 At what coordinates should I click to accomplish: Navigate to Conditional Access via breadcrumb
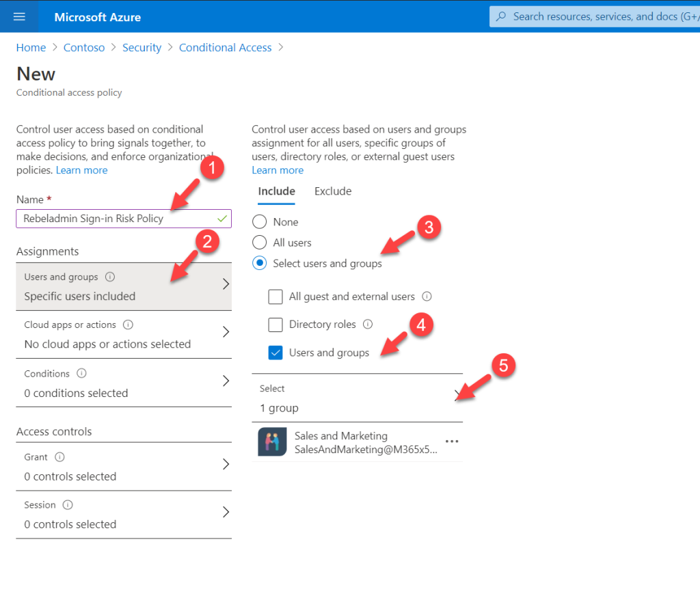[x=225, y=47]
